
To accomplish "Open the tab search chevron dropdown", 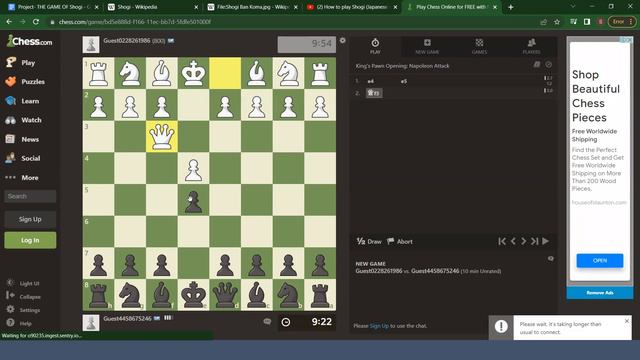I will [573, 7].
